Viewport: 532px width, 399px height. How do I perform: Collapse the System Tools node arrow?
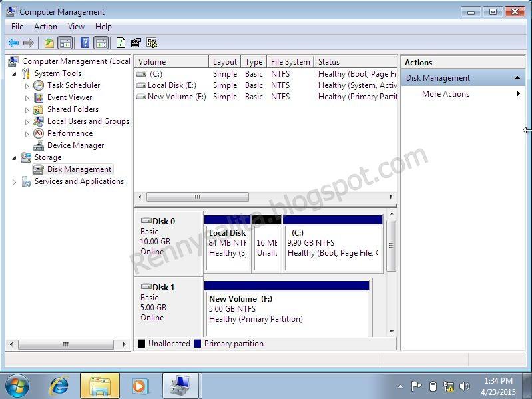pos(14,74)
